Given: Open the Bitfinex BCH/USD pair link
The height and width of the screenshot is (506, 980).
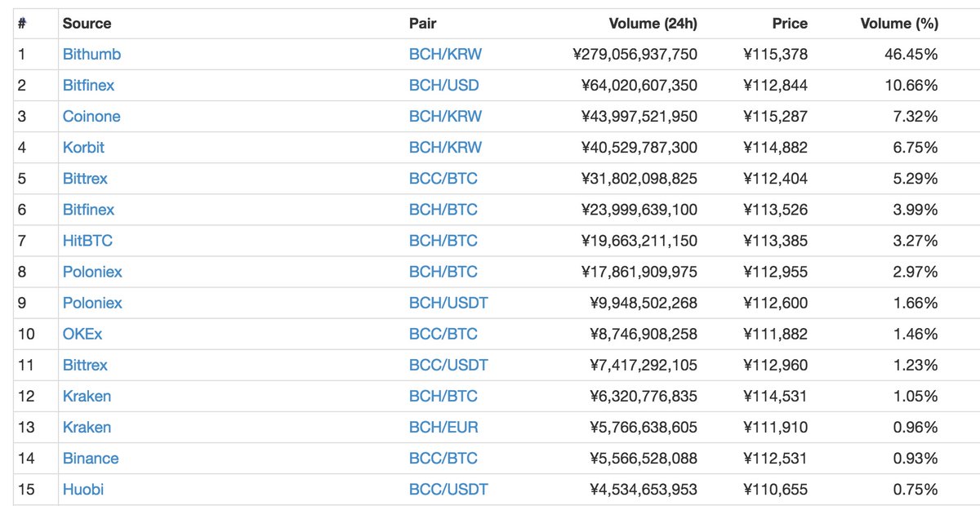Looking at the screenshot, I should [444, 86].
